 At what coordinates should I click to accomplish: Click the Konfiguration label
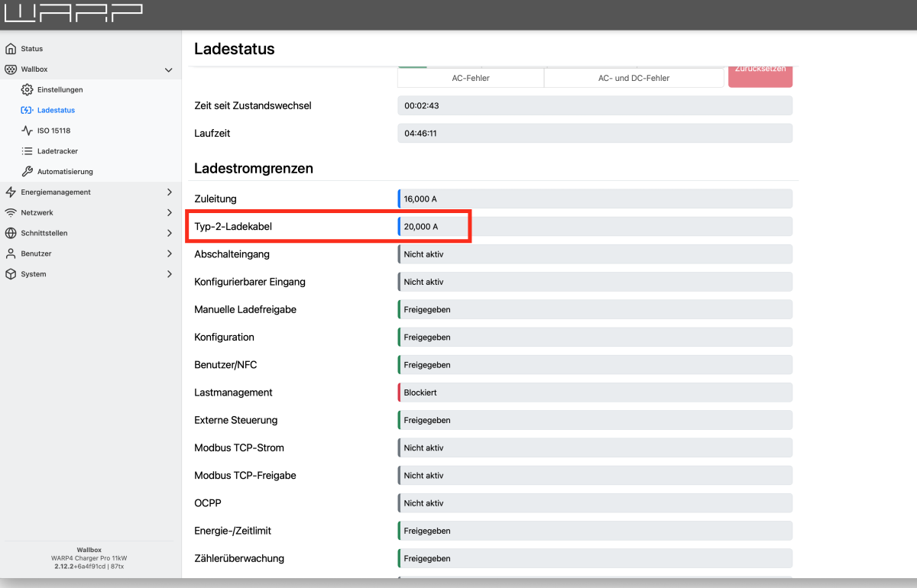pos(225,337)
